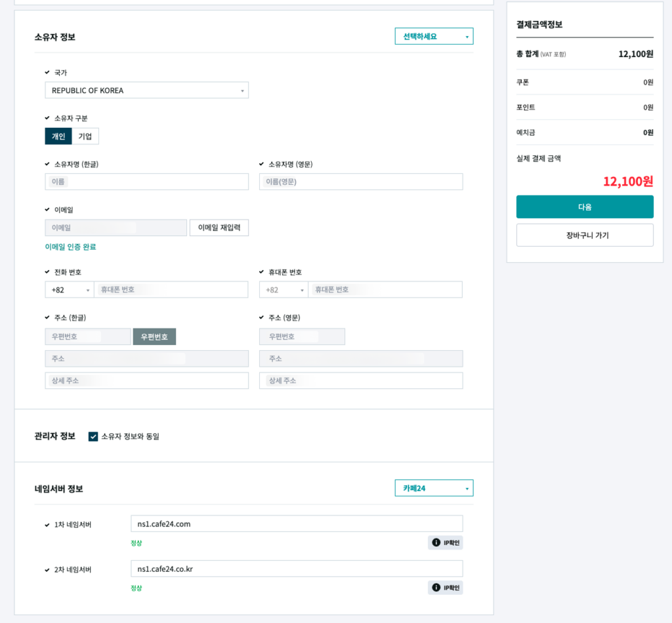Expand the 휴대폰 번호 country code dropdown
The height and width of the screenshot is (623, 672).
[x=283, y=290]
